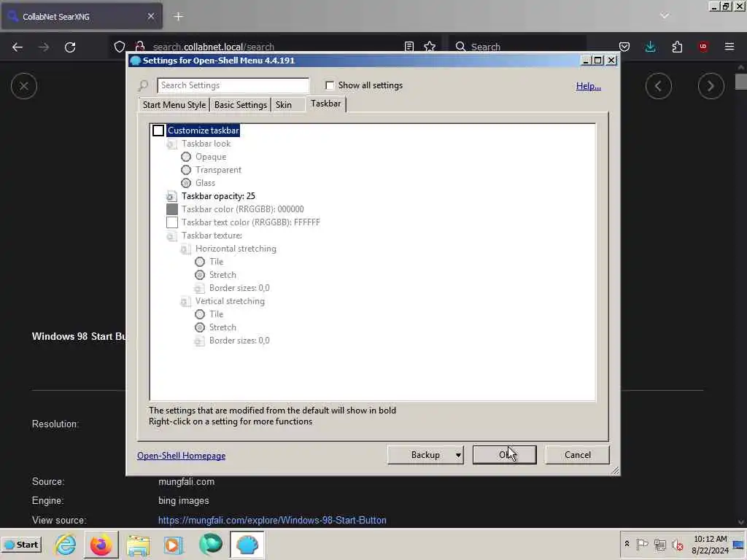Select Border sizes under Horizontal stretching
Screen dimensions: 747x560
[239, 288]
